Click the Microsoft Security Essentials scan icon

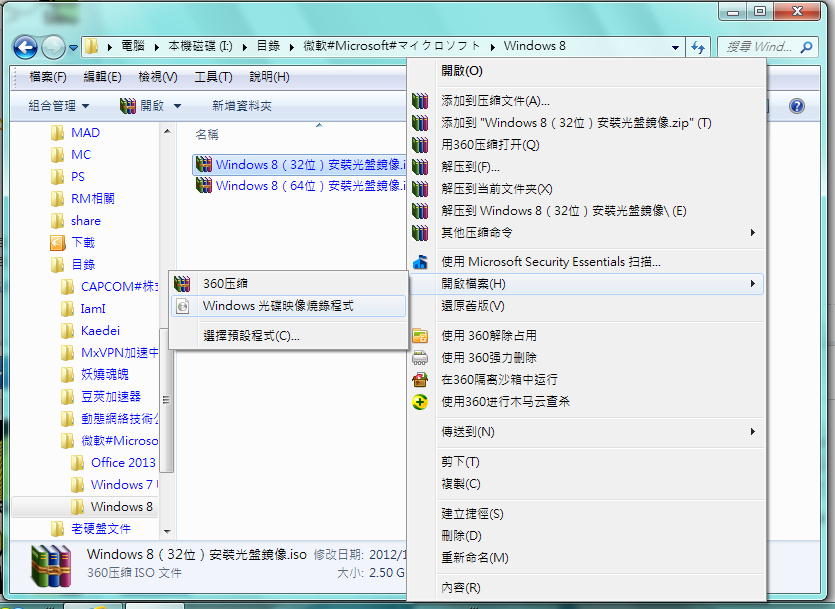[420, 262]
